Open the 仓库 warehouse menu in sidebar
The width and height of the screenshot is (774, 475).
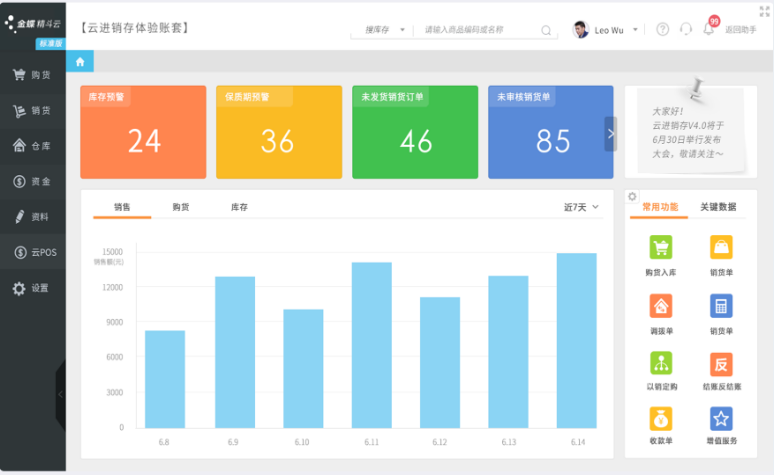click(33, 146)
